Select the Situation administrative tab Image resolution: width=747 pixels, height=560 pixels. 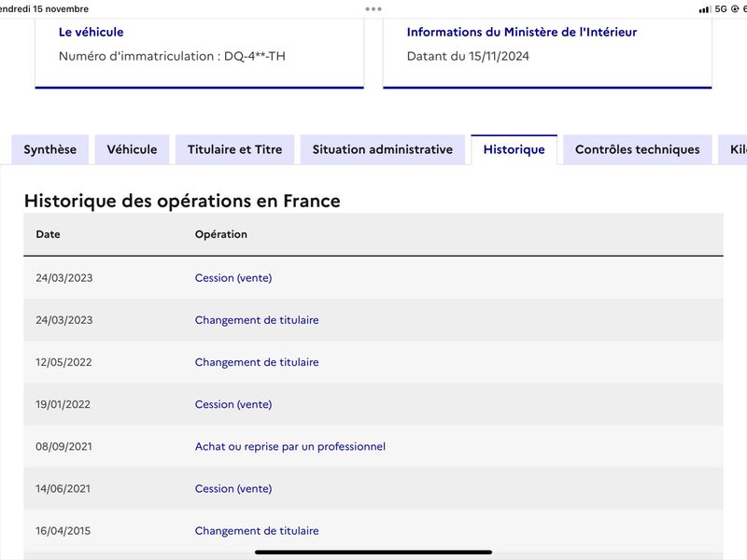point(383,149)
